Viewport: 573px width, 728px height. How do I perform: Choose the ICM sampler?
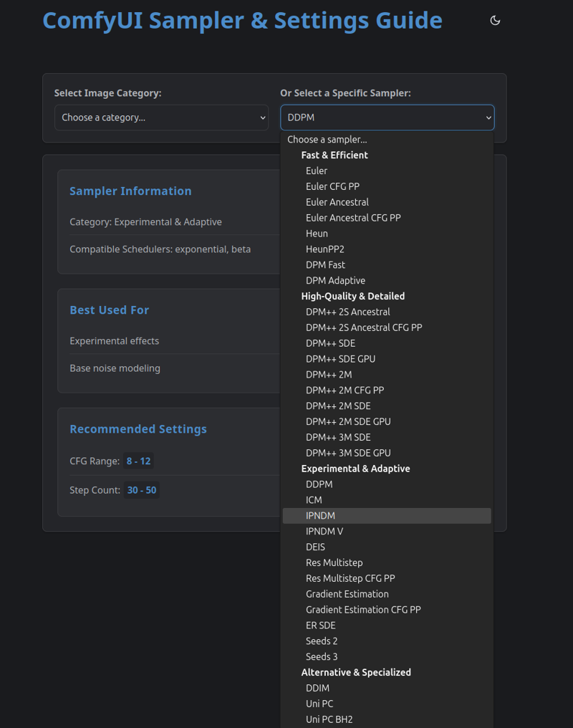pyautogui.click(x=387, y=500)
